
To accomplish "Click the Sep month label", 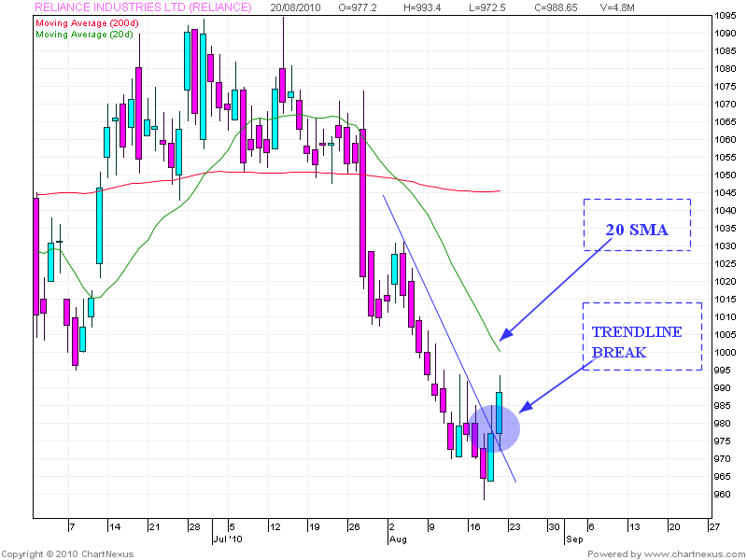I will [x=574, y=539].
